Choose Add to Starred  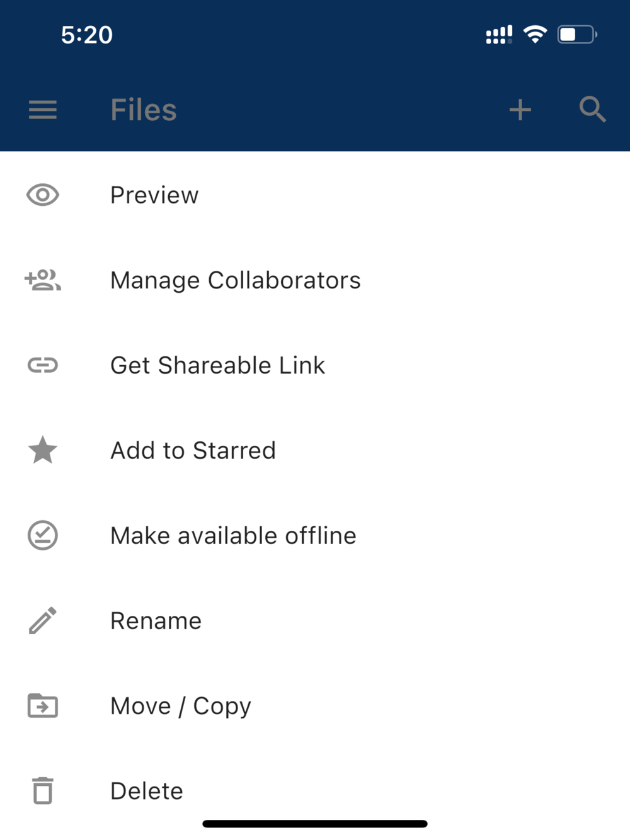[x=315, y=450]
